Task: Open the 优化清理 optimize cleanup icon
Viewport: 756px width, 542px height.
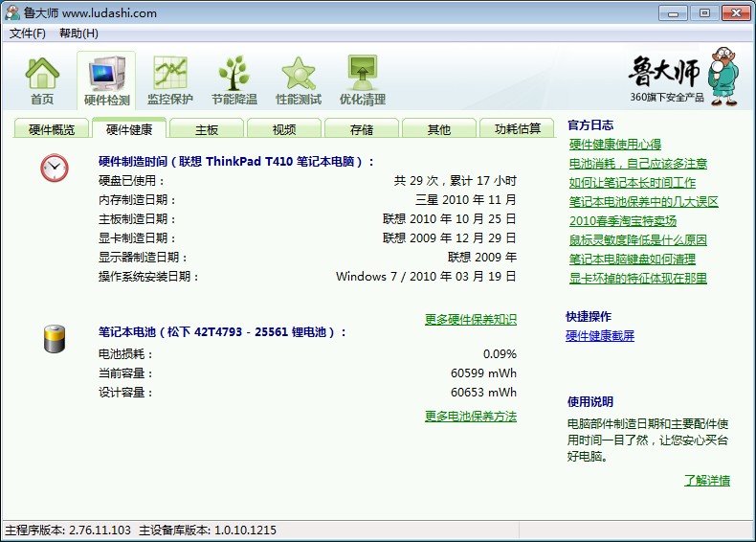Action: [363, 80]
